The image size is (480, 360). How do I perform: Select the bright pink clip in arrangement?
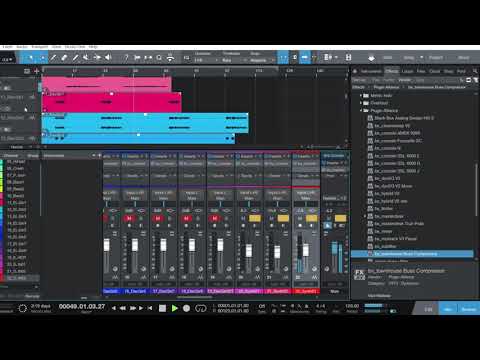coord(112,103)
